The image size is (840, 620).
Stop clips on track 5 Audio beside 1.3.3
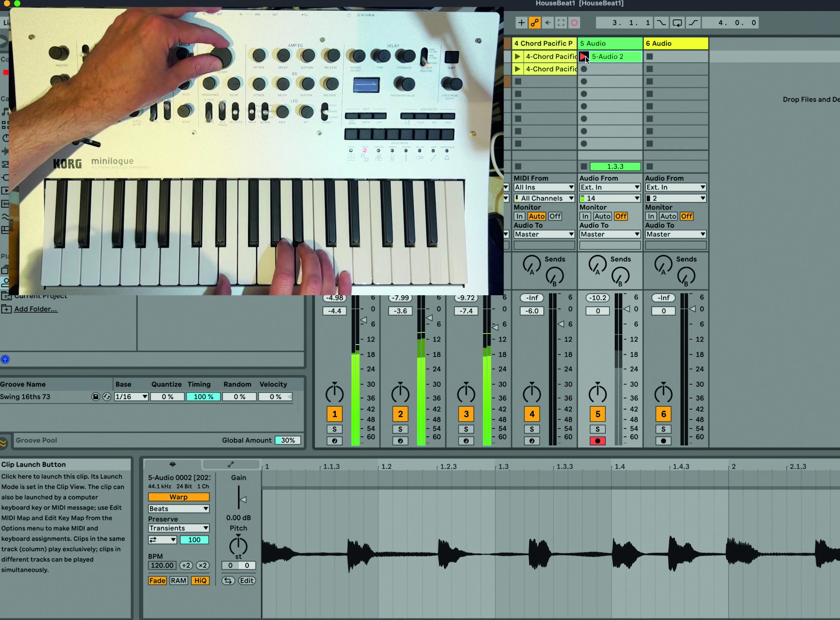(x=584, y=166)
